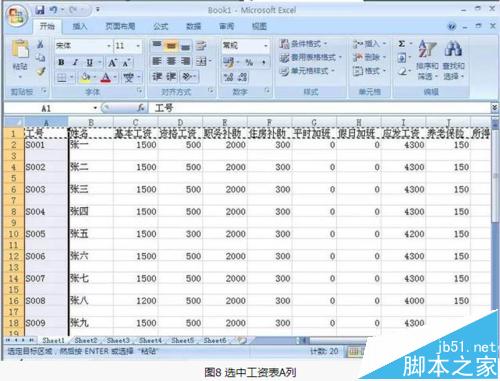Decrease decimal places

click(243, 77)
